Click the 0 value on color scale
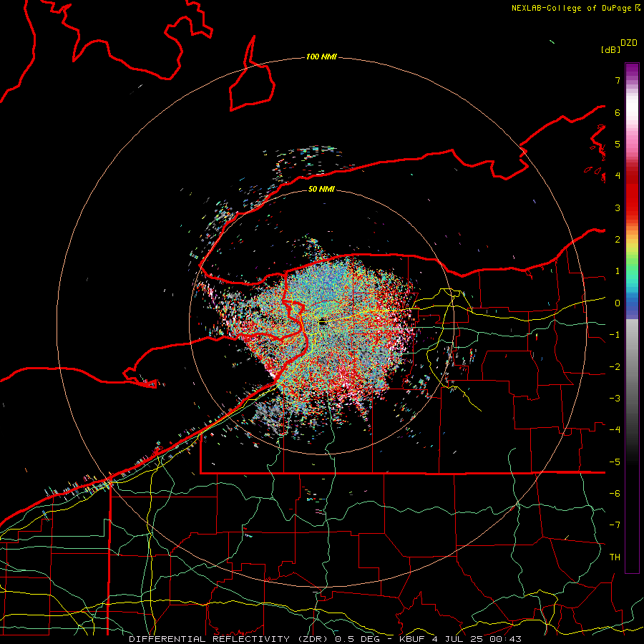 tap(618, 303)
